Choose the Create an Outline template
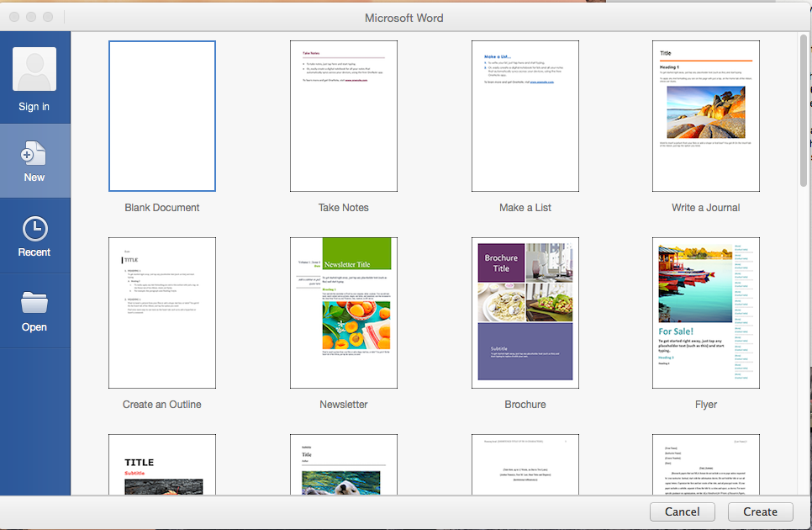 (x=162, y=313)
